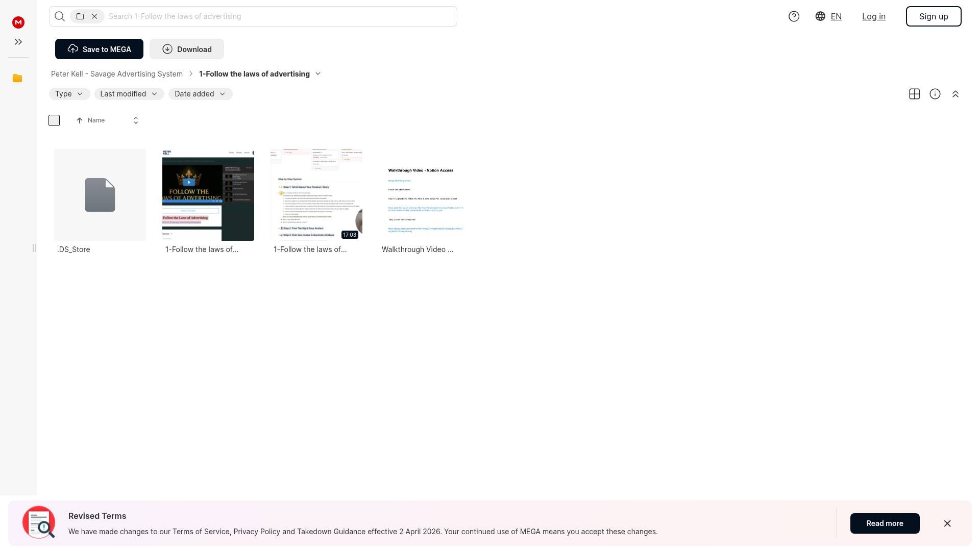Expand the Date added filter
Screen dimensions: 980x551
[200, 94]
